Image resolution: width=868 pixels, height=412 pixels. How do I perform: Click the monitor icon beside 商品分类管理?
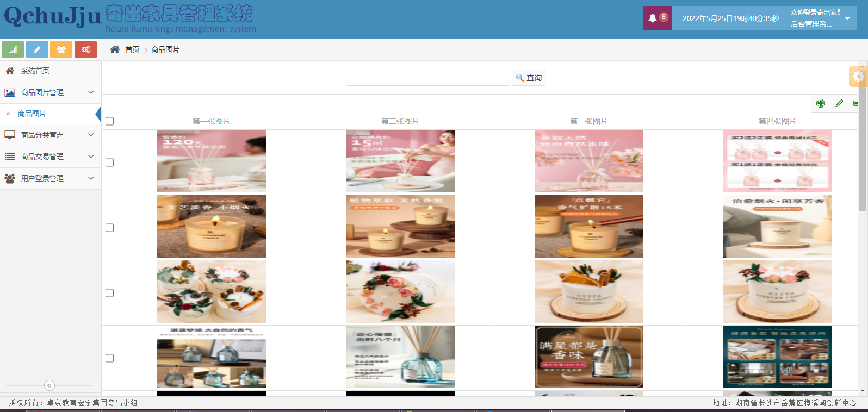tap(10, 135)
